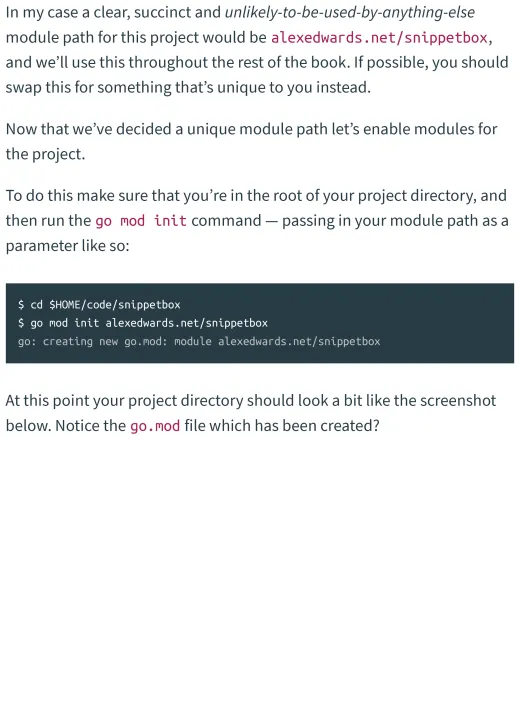Click the words 'parameter like so:'
Viewport: 520px width, 720px height.
68,246
